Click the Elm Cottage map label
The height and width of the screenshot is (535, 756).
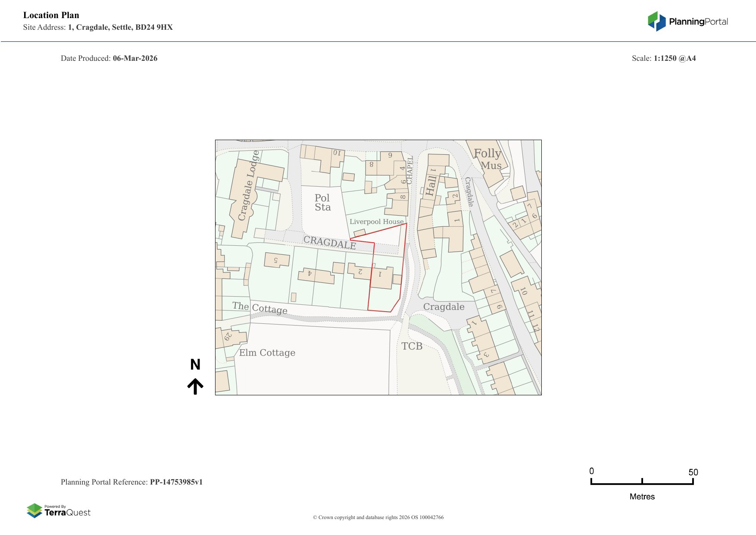pos(267,353)
